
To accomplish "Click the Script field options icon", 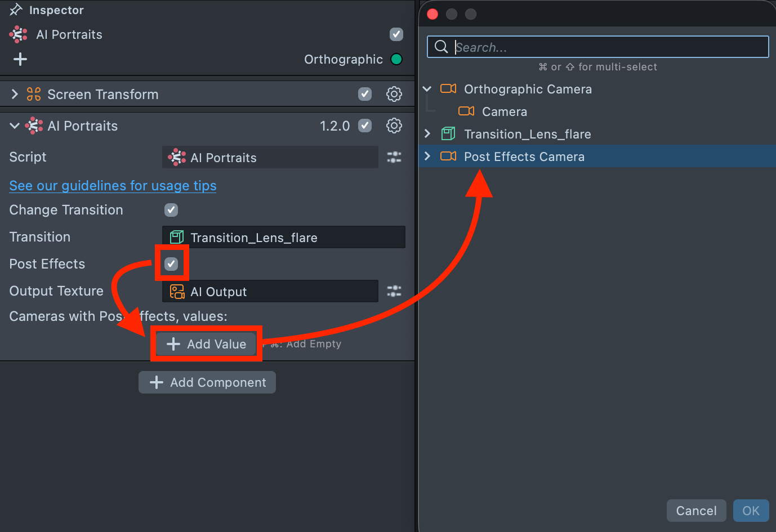I will [x=394, y=157].
